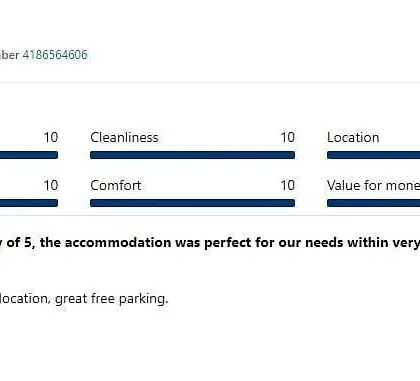The height and width of the screenshot is (381, 420).
Task: Click the Value for money label
Action: click(374, 185)
